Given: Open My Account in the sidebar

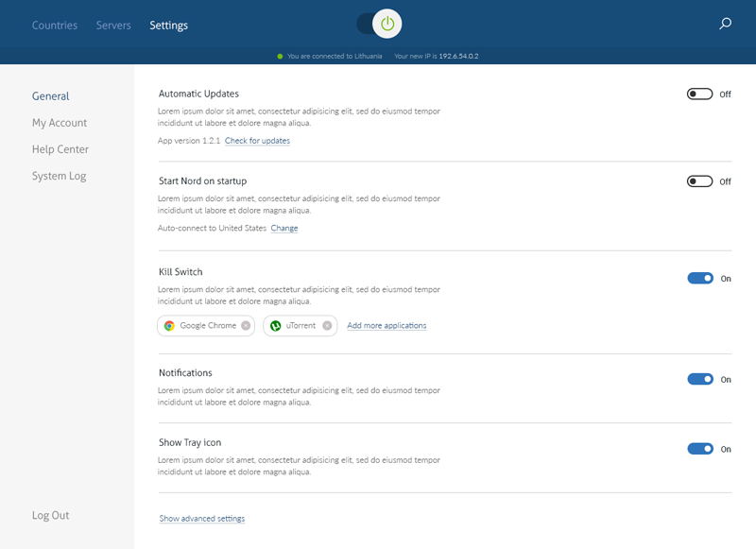Looking at the screenshot, I should click(60, 123).
